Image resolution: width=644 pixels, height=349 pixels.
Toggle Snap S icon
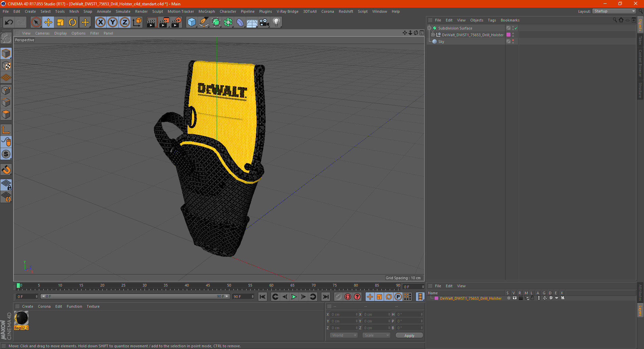click(6, 154)
